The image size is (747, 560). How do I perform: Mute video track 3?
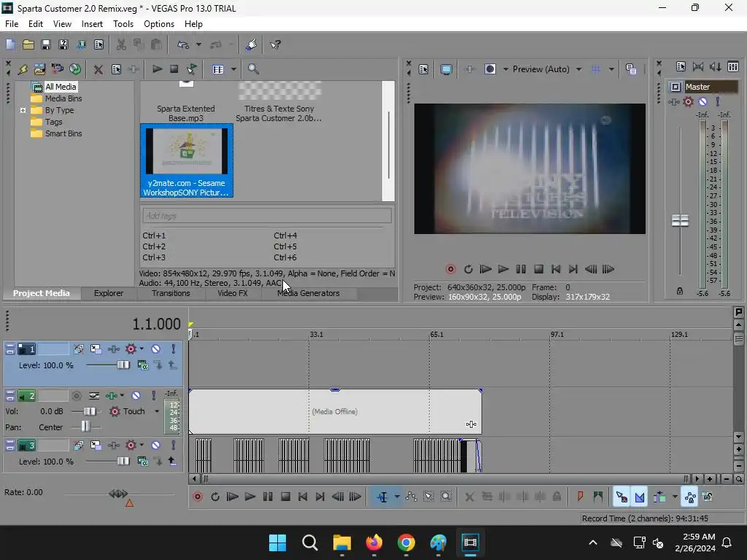click(x=156, y=446)
